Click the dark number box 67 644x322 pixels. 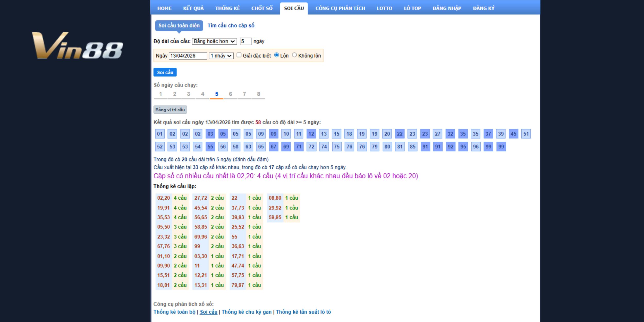(x=273, y=147)
